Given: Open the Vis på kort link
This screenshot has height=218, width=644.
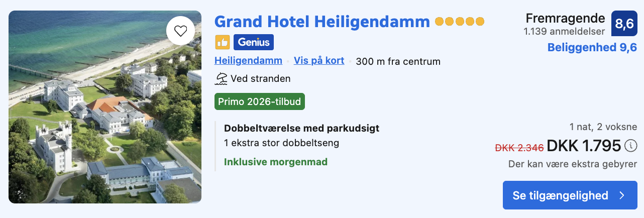Looking at the screenshot, I should coord(319,61).
